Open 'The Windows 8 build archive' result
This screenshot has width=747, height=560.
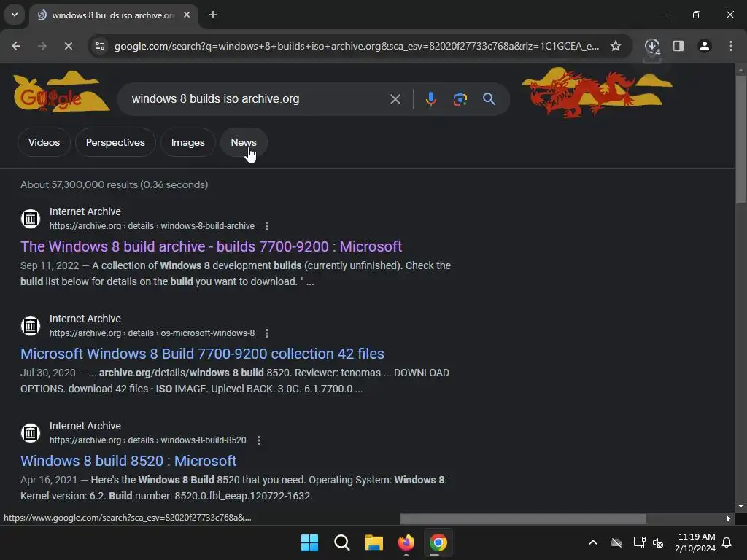pyautogui.click(x=211, y=246)
